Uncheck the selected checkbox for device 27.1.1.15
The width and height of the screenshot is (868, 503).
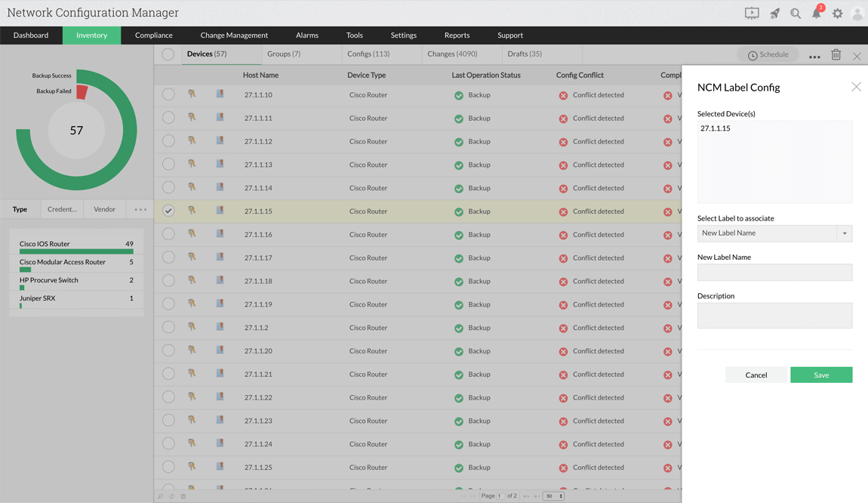168,211
